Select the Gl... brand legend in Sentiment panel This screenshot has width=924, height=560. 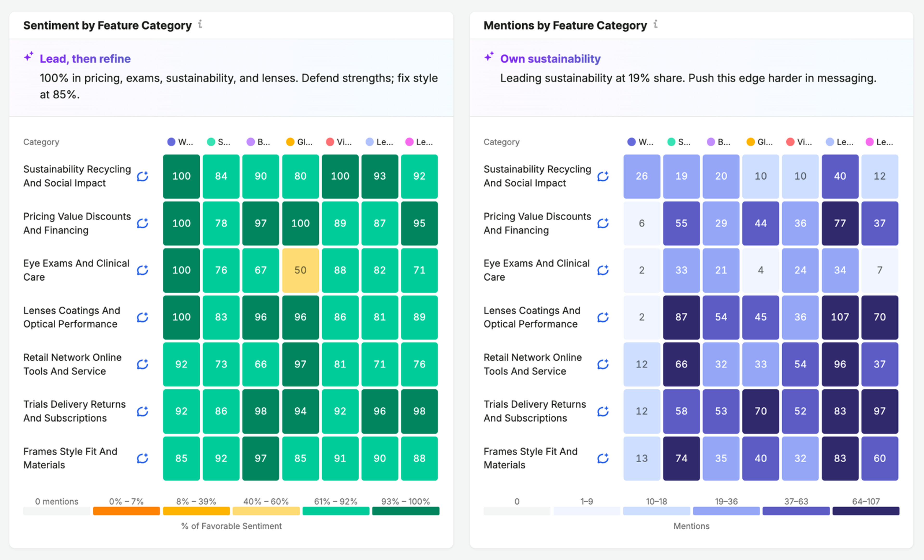[299, 142]
